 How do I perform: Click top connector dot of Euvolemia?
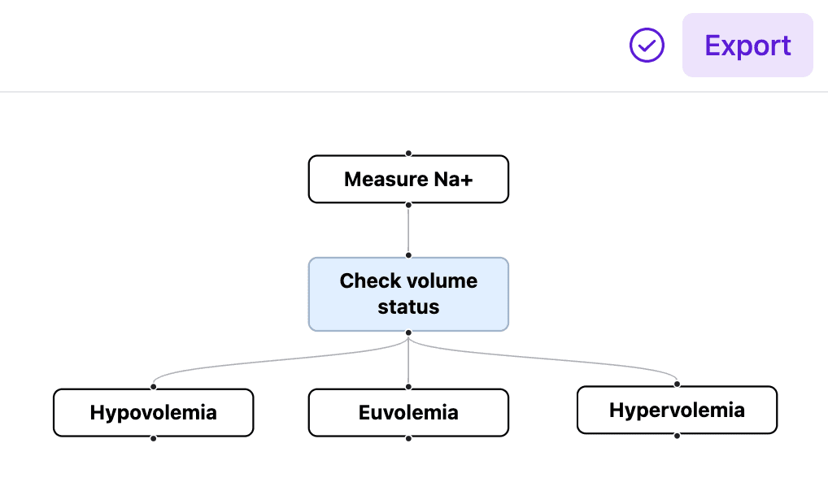408,387
